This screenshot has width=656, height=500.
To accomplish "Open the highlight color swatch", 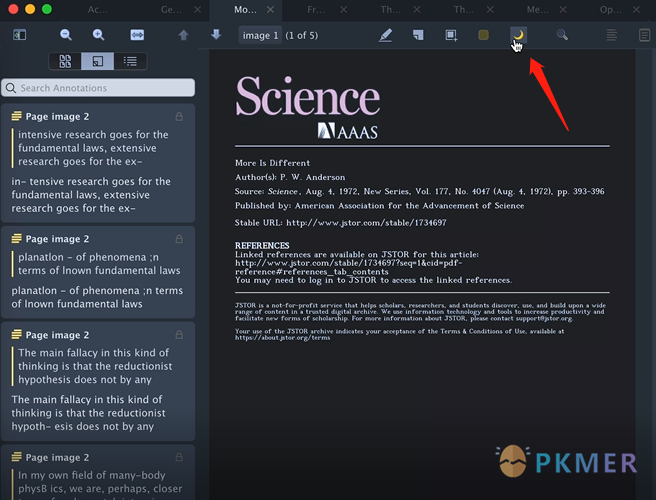I will click(x=483, y=35).
